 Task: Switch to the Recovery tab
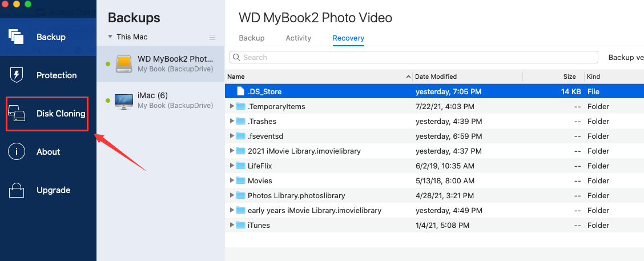click(348, 38)
